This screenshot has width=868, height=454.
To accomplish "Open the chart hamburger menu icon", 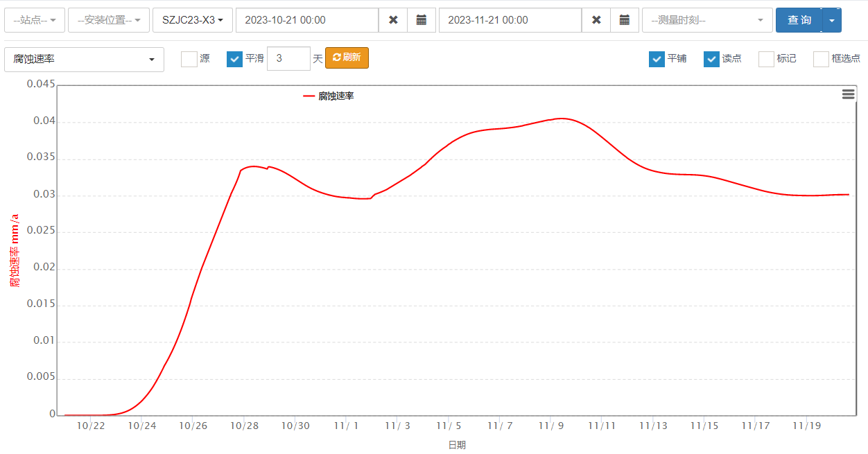I will (x=848, y=94).
